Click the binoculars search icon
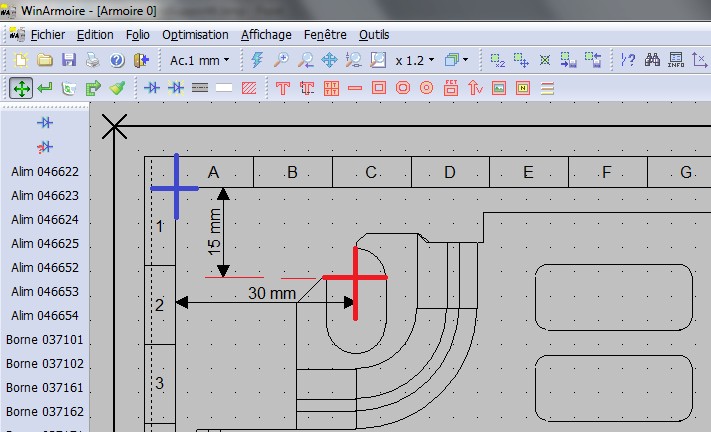This screenshot has height=432, width=711. pyautogui.click(x=652, y=60)
